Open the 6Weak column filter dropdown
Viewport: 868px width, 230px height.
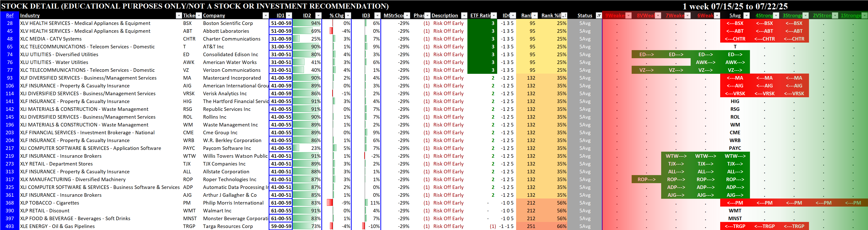(x=717, y=15)
